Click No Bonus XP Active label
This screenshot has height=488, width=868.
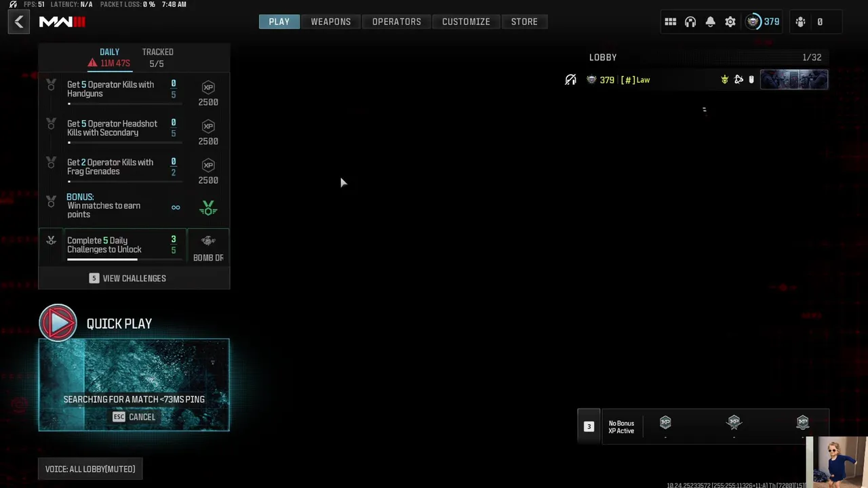click(x=621, y=427)
